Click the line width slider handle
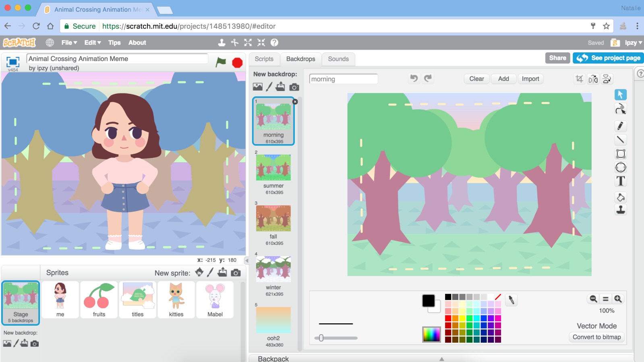 click(321, 338)
